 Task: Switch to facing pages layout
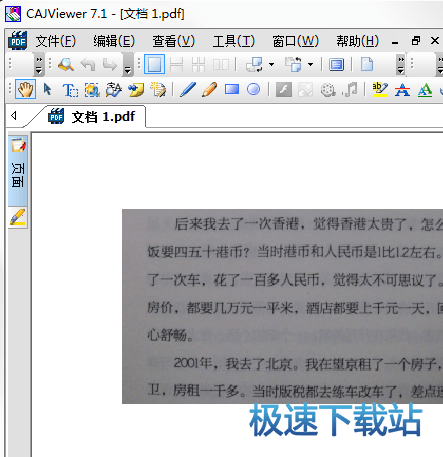pyautogui.click(x=221, y=64)
